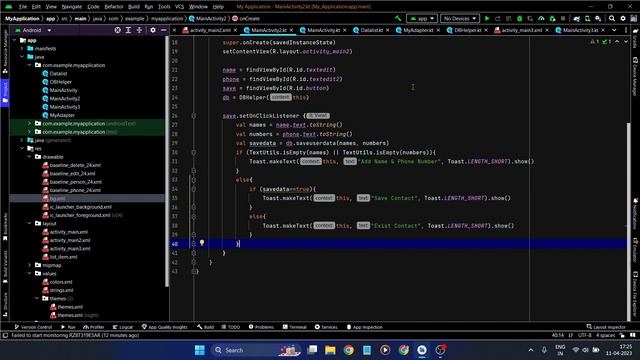Open the Build Variants side tool window
Image resolution: width=640 pixels, height=360 pixels.
(5, 267)
